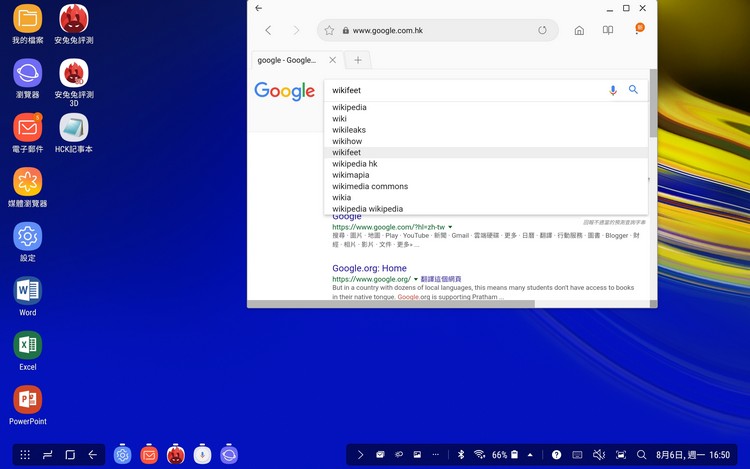Click the muted volume icon
The image size is (750, 469).
tap(599, 455)
